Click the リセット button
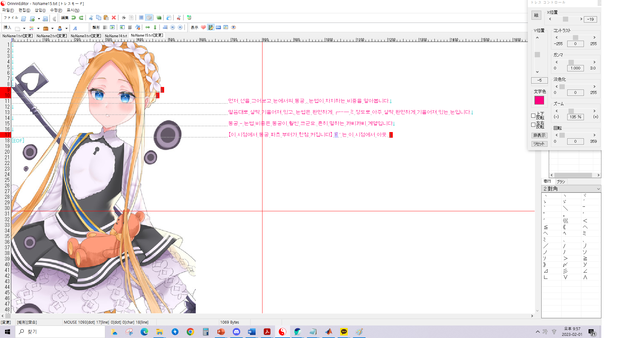 (539, 144)
